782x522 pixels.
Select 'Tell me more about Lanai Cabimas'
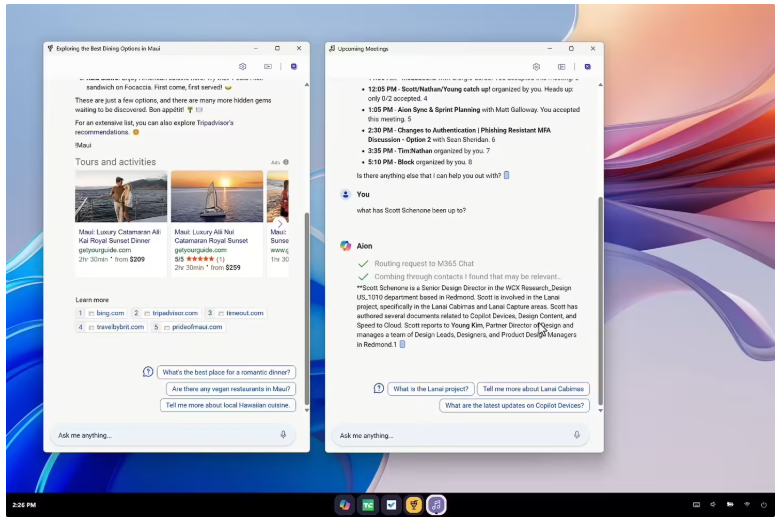(533, 389)
